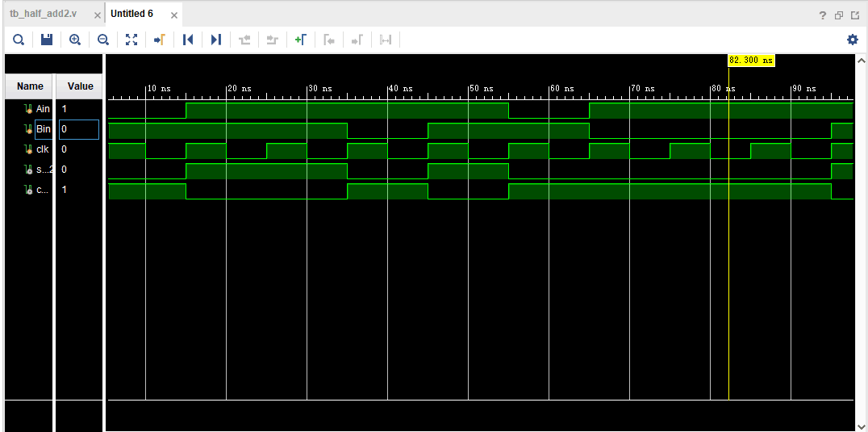Switch to tb_half_add2.v tab
Screen dimensions: 868x432
coord(43,14)
